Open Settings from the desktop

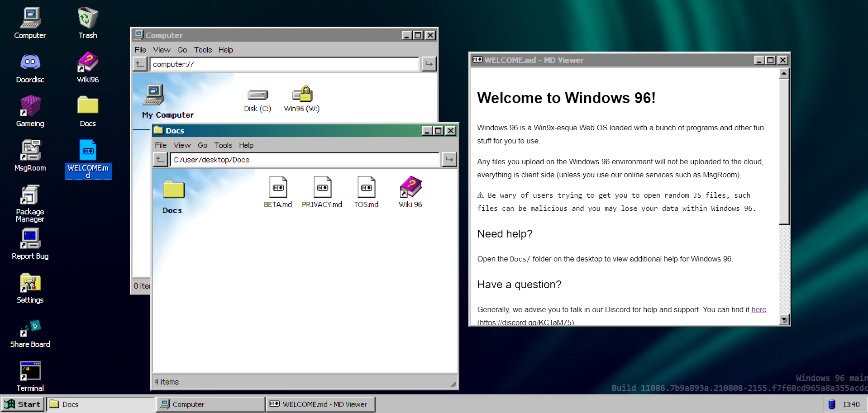tap(30, 288)
